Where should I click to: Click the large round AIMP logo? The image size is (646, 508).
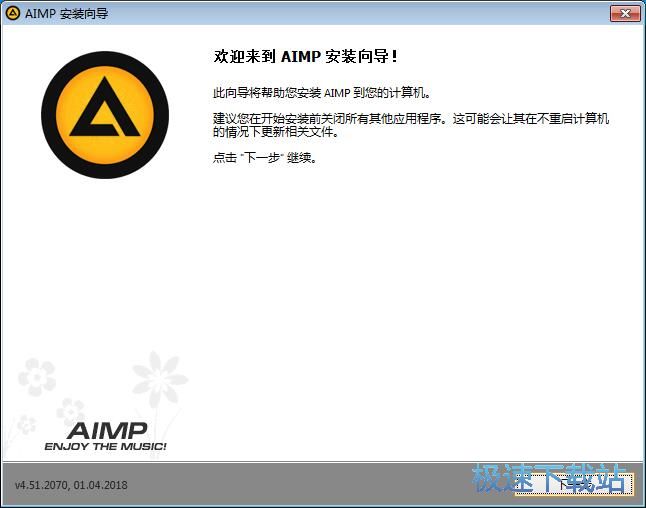[105, 115]
